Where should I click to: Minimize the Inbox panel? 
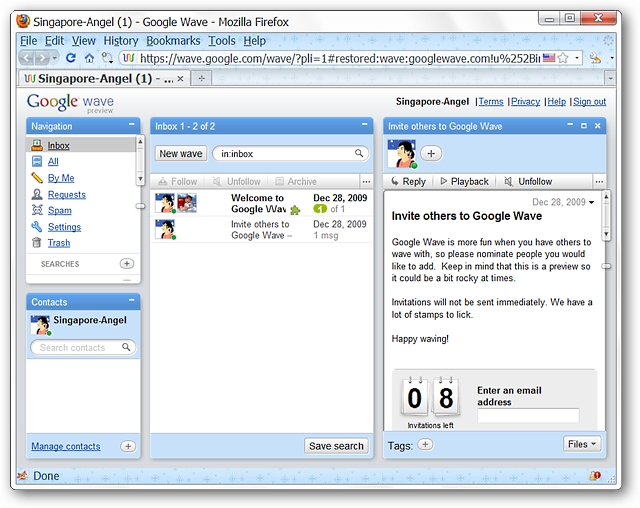pos(364,124)
